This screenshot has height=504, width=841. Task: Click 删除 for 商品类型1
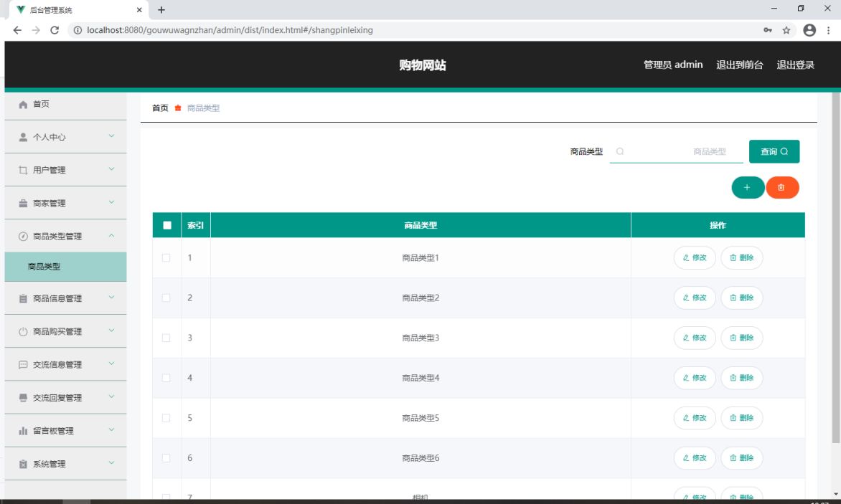pyautogui.click(x=742, y=257)
